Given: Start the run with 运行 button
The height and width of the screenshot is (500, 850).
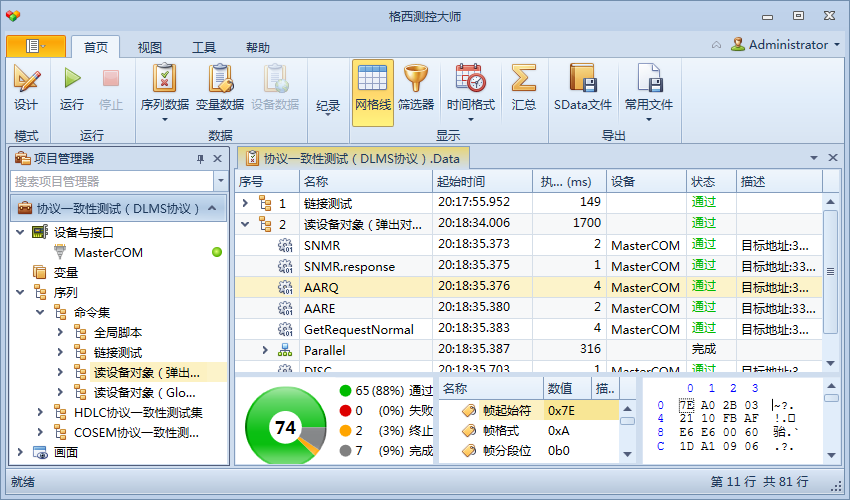Looking at the screenshot, I should 72,88.
